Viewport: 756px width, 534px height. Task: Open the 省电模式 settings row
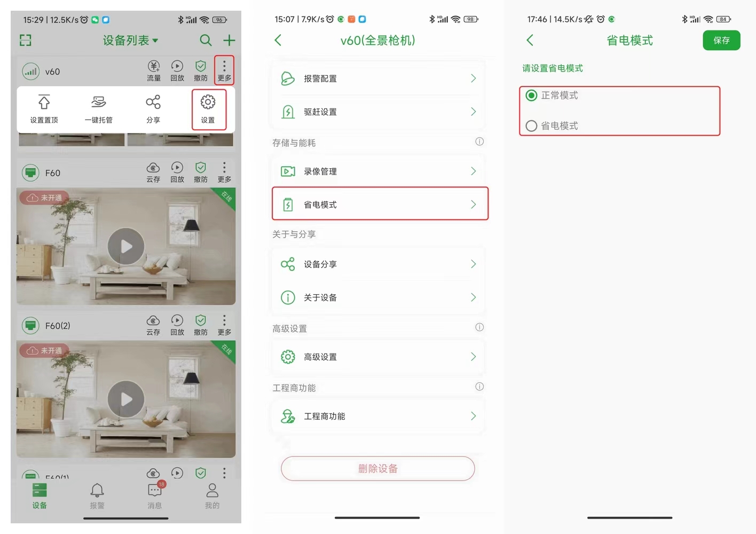(380, 203)
